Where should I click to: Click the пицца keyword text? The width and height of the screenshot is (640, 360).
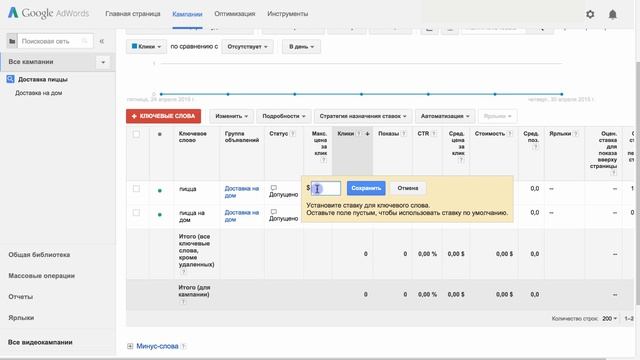coord(188,189)
